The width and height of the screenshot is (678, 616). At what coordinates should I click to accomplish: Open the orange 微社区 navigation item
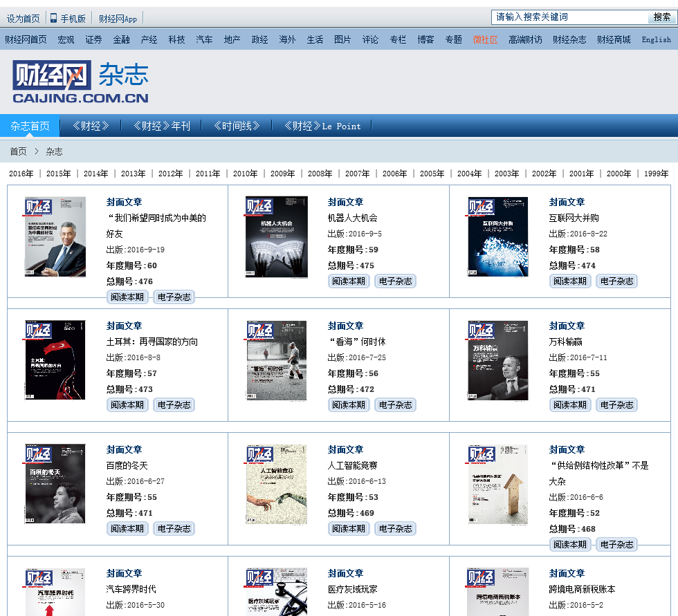point(485,39)
